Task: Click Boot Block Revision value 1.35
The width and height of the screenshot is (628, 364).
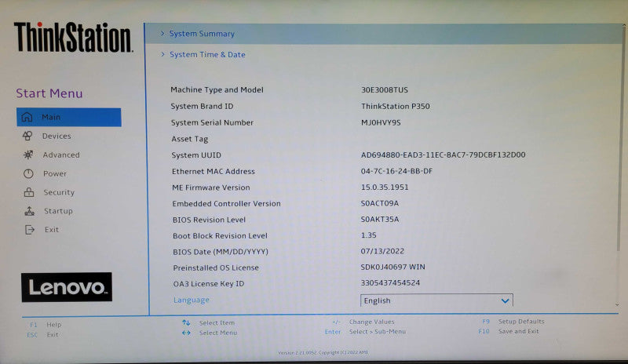Action: pos(368,235)
